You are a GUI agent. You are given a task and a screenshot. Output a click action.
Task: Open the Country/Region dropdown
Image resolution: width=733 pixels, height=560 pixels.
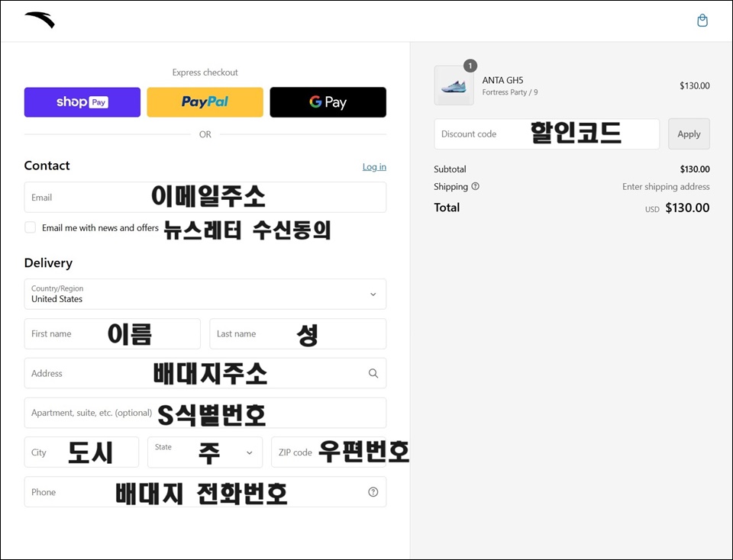click(x=205, y=294)
